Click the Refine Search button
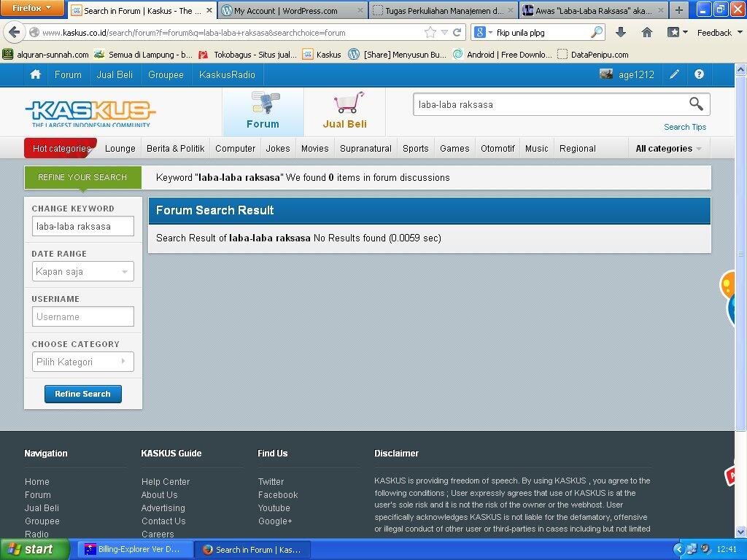Image resolution: width=747 pixels, height=560 pixels. pyautogui.click(x=83, y=394)
